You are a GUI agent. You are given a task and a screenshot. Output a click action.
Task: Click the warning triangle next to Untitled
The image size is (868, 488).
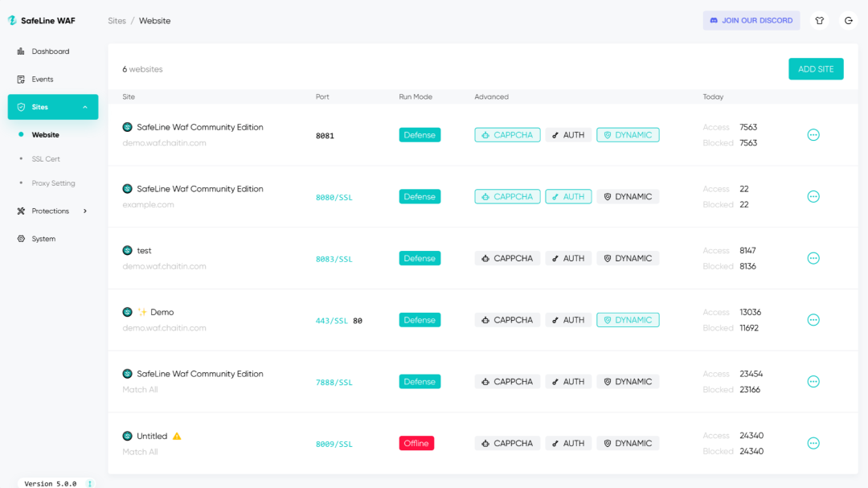[177, 436]
